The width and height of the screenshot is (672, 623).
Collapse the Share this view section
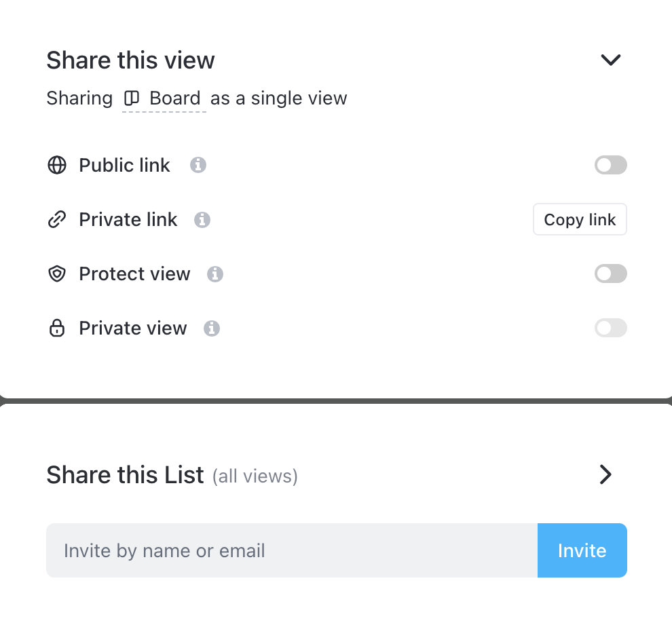[611, 60]
